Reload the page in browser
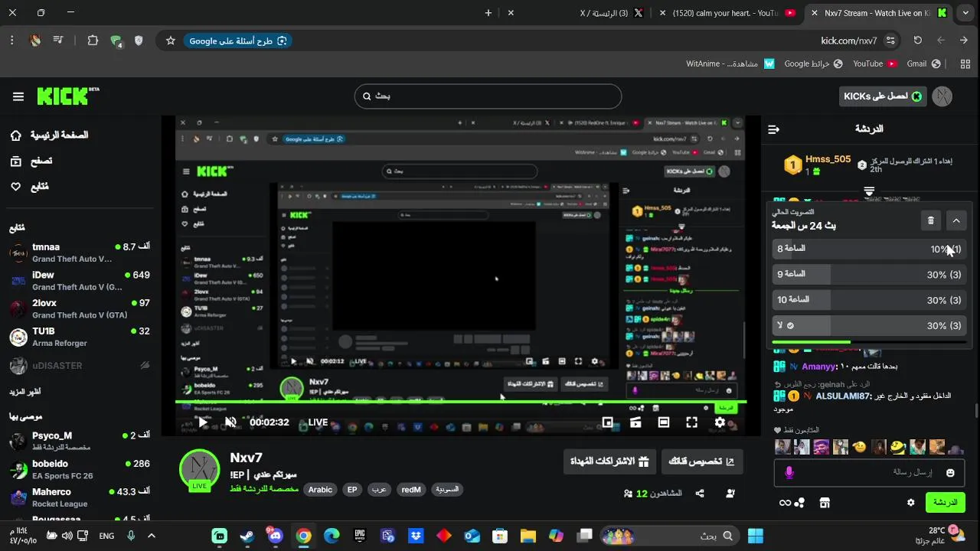 click(x=917, y=41)
